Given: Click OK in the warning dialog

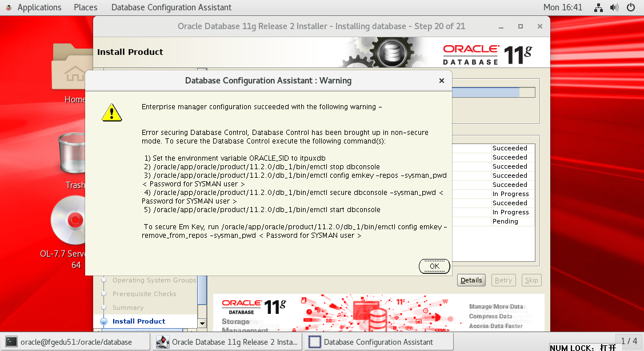Looking at the screenshot, I should click(x=434, y=266).
